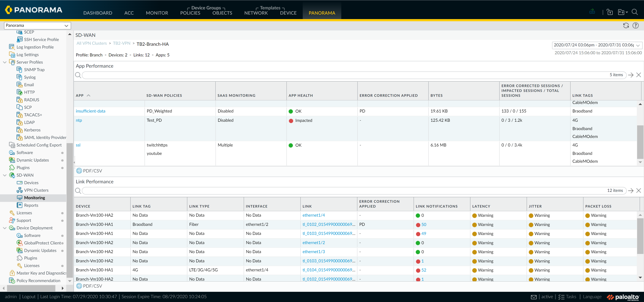Open the ntp app link
Image resolution: width=644 pixels, height=302 pixels.
[79, 120]
